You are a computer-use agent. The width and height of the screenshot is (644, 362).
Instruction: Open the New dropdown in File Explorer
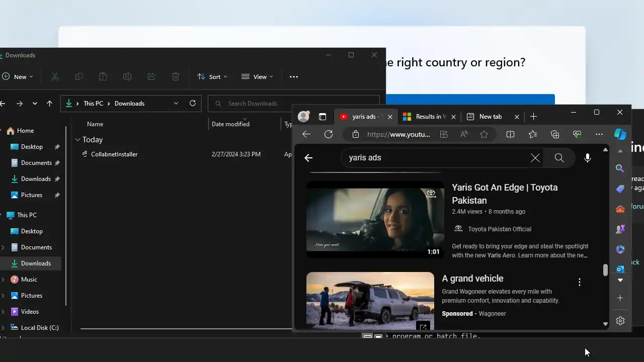17,76
